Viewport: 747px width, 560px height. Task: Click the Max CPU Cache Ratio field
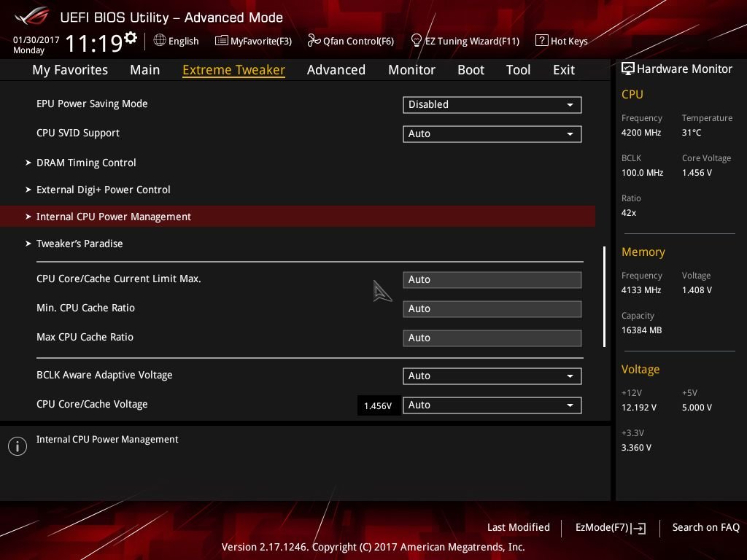492,338
